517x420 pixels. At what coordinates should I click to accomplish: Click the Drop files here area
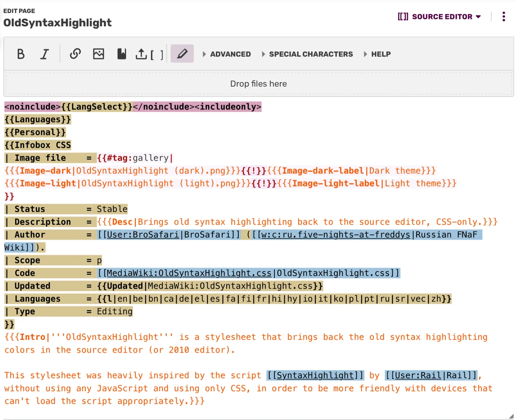pyautogui.click(x=258, y=83)
